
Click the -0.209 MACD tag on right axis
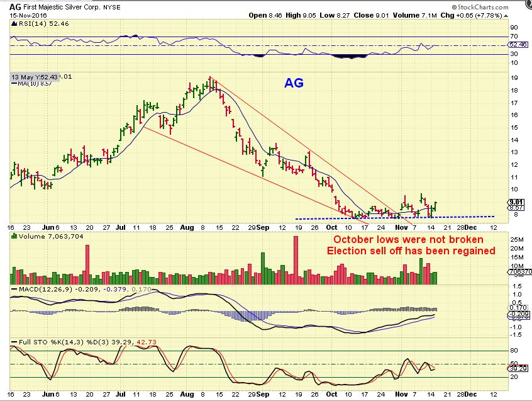click(x=518, y=314)
